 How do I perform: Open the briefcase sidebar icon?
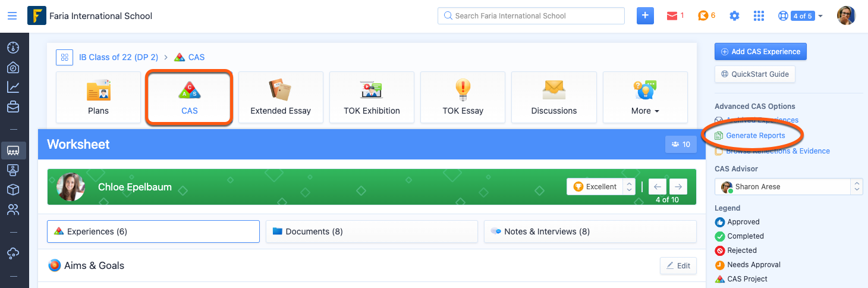(13, 107)
